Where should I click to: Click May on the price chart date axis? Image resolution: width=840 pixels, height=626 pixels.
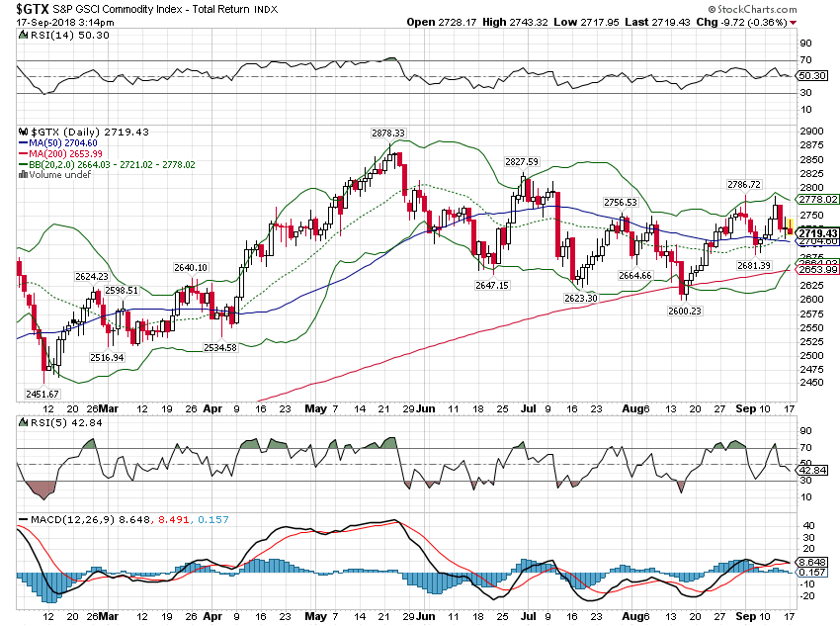coord(316,409)
